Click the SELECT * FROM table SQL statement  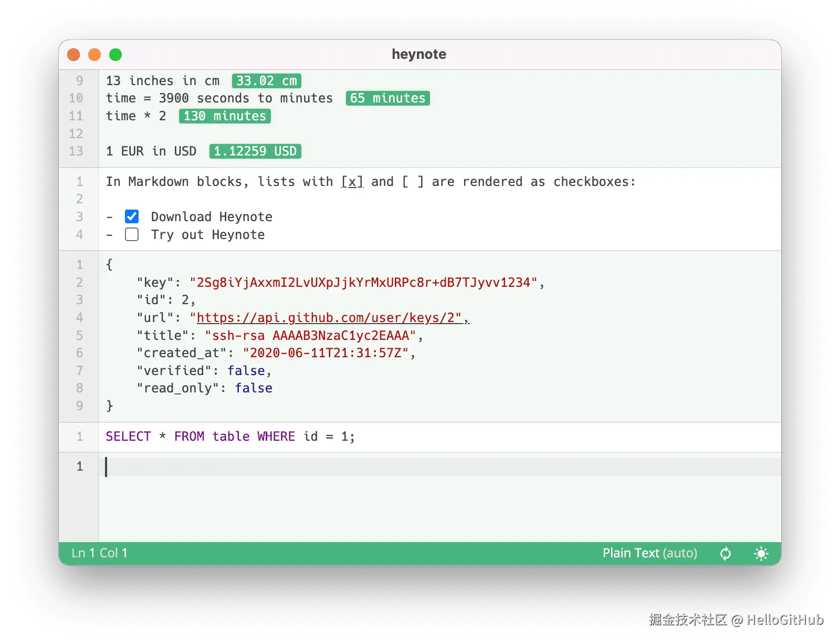pos(230,437)
